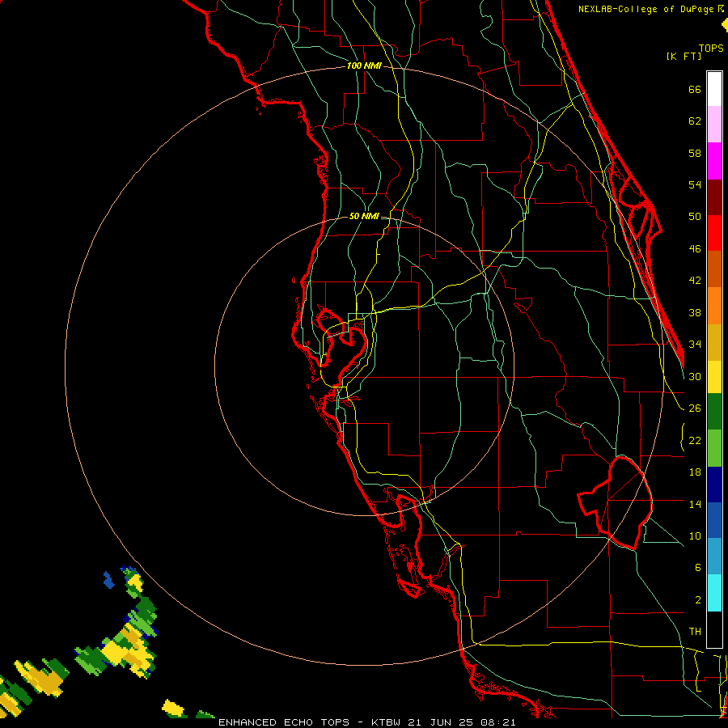This screenshot has height=728, width=728.
Task: Click the dark orange legend swatch
Action: [714, 269]
